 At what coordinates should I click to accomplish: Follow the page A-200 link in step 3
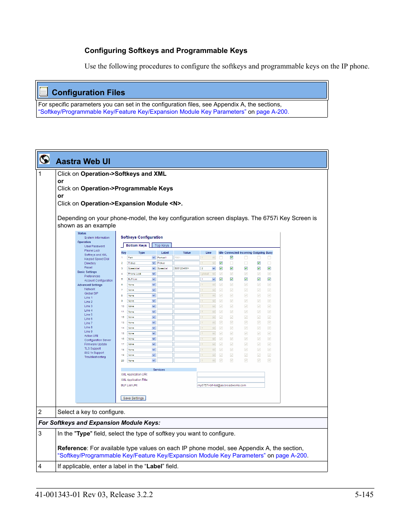pos(291,455)
